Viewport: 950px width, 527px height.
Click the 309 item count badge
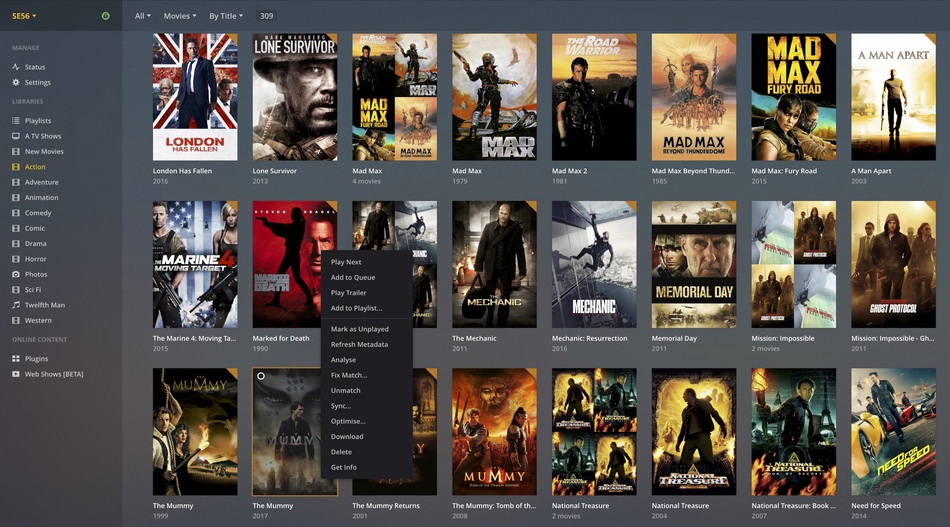click(x=267, y=16)
